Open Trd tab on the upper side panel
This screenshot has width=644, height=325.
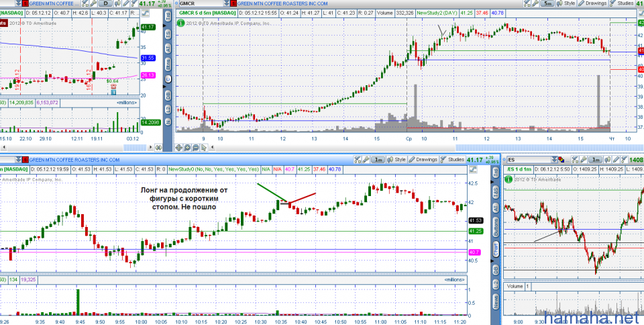tap(168, 16)
